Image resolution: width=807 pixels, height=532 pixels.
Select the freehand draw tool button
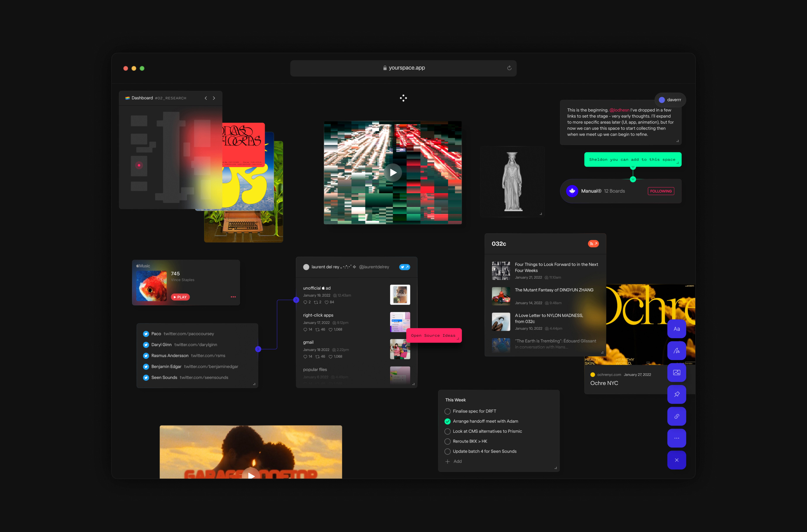tap(676, 351)
